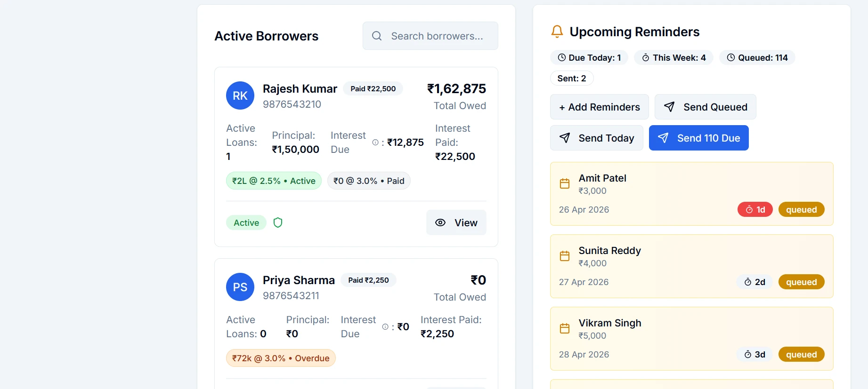
Task: Click the info icon next to Rajesh's Interest Due
Action: (x=375, y=142)
